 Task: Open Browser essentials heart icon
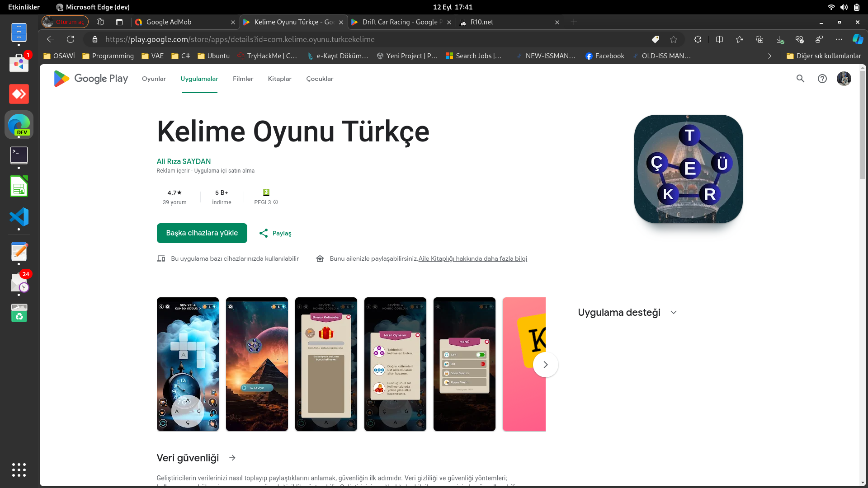click(x=799, y=39)
